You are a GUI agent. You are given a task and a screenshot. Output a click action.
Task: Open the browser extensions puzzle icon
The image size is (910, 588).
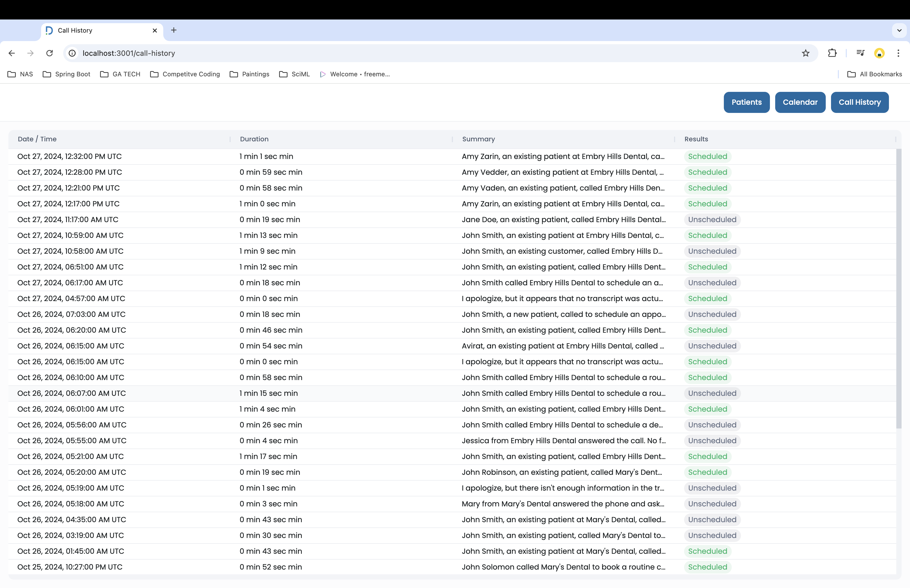click(x=832, y=53)
